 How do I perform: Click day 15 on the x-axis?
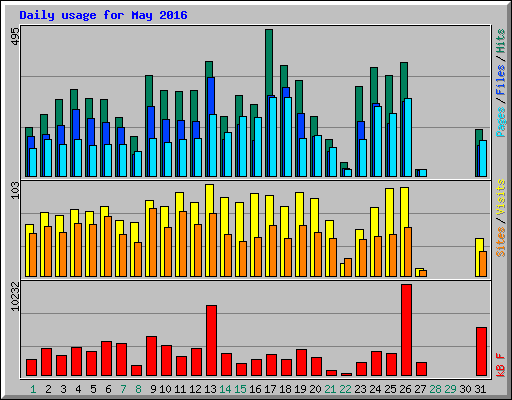tap(240, 389)
